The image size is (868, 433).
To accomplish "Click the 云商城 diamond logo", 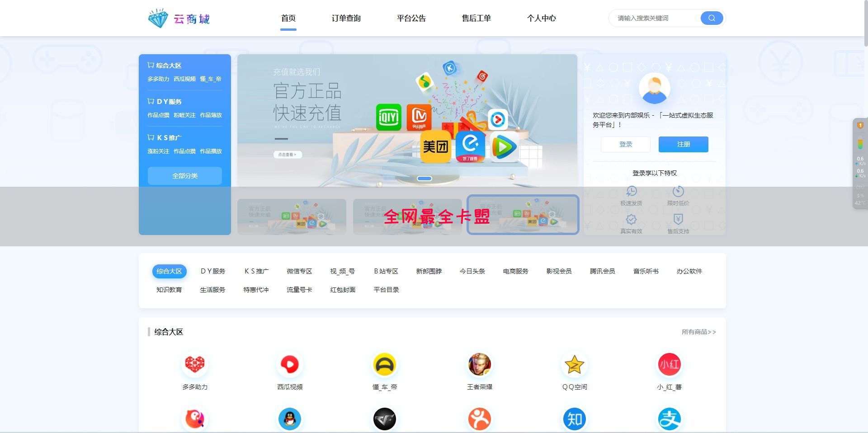I will click(179, 19).
